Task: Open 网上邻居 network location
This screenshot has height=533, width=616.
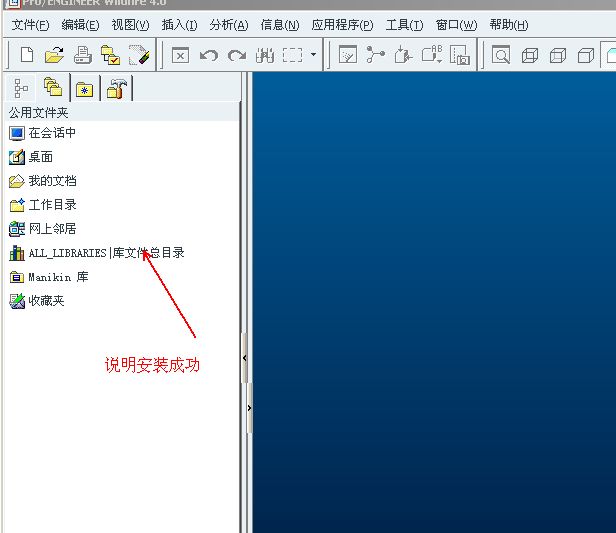Action: coord(52,229)
